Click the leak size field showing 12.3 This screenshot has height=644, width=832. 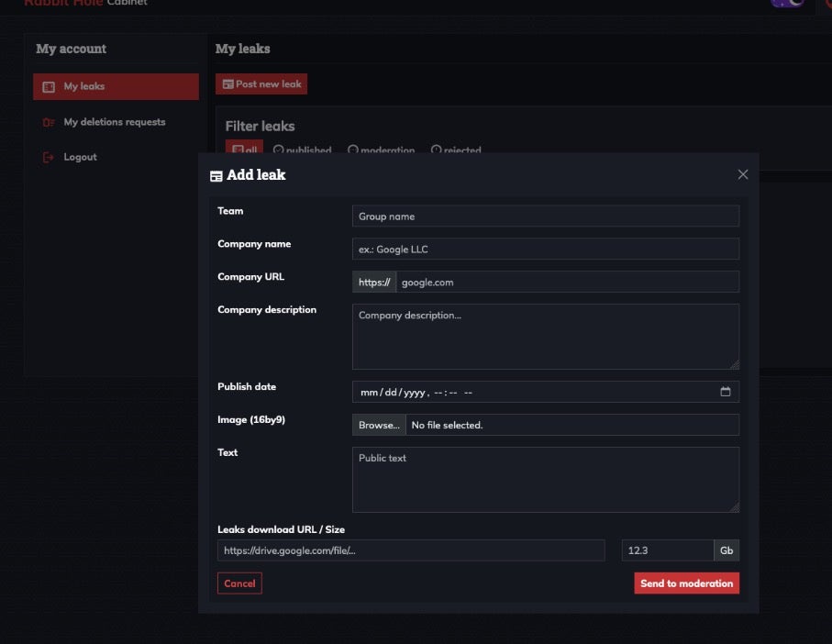tap(667, 550)
